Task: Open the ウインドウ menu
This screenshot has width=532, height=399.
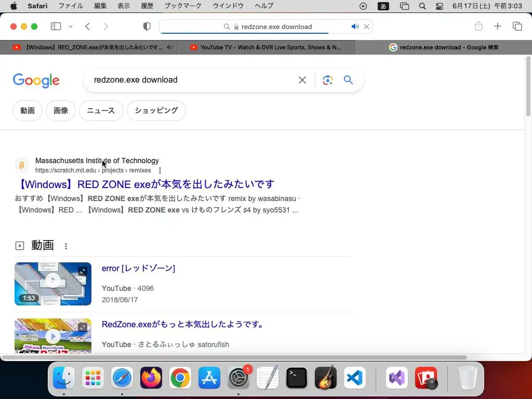Action: (228, 6)
